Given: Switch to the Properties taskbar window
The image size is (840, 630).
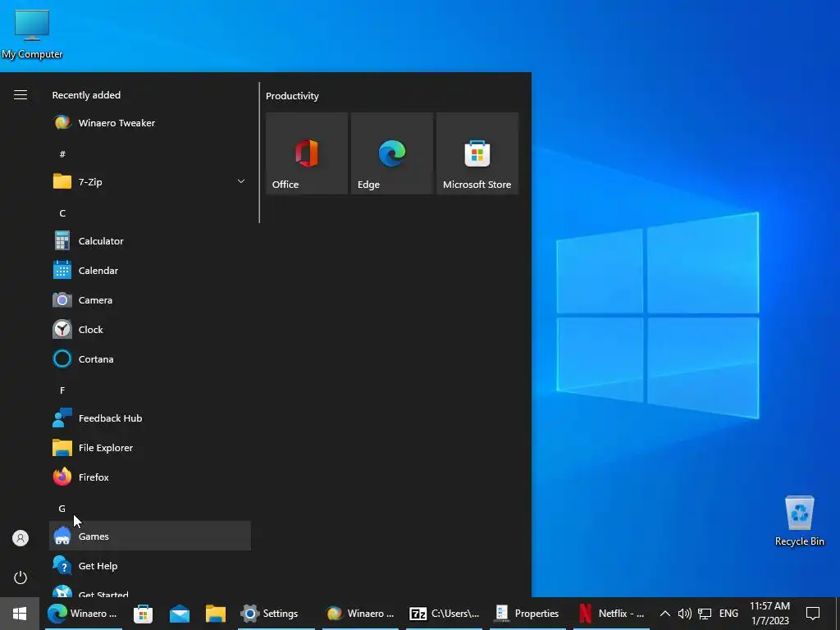Looking at the screenshot, I should pos(527,614).
